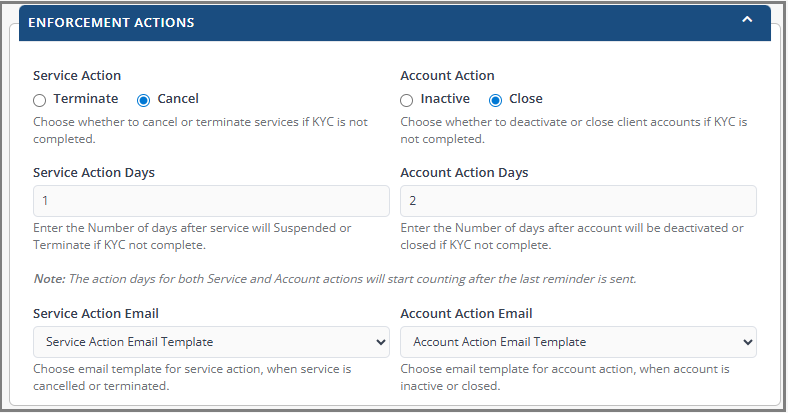Click the Cancel option label text
The image size is (788, 413).
178,99
